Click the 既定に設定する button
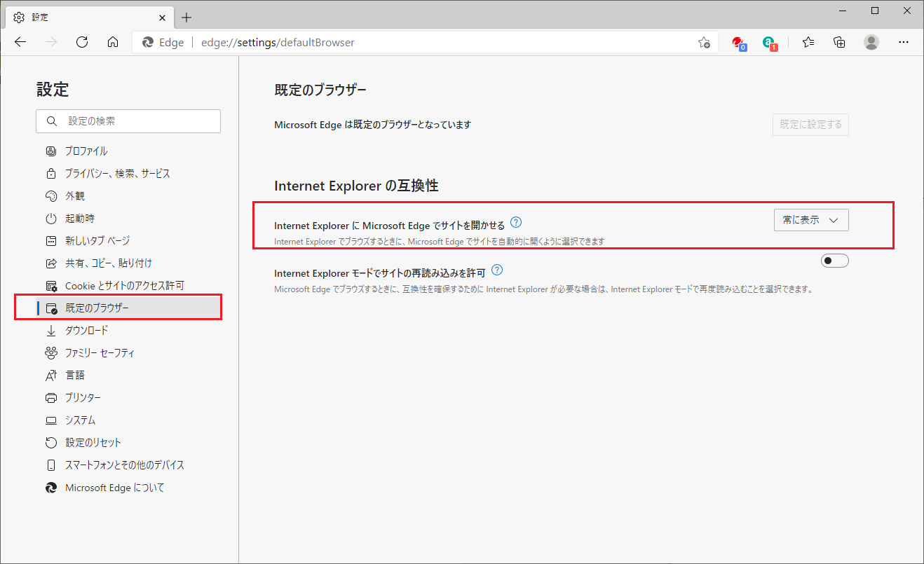 point(810,125)
